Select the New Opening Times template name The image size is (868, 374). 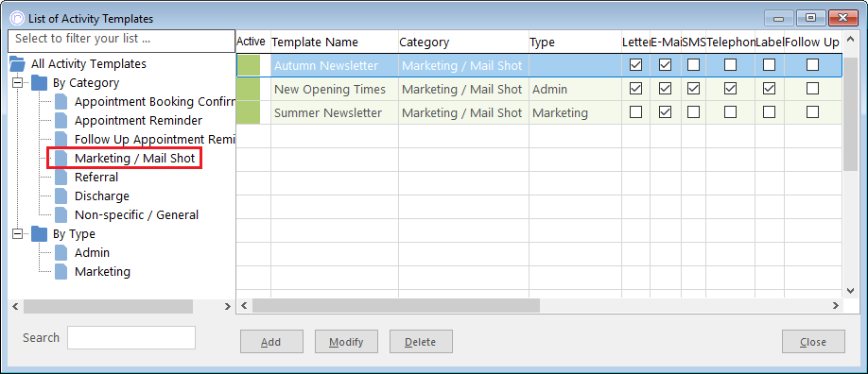(330, 89)
